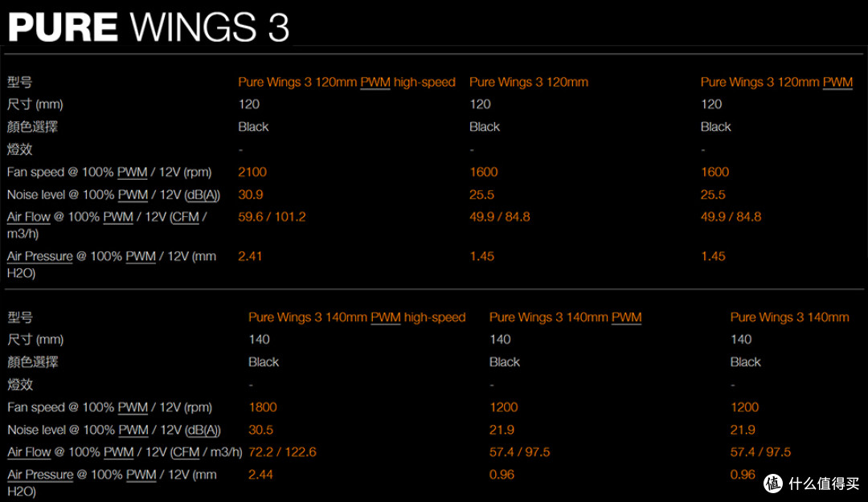The height and width of the screenshot is (502, 868).
Task: Select the Pure Wings 3 120mm PWM high-speed header
Action: coord(346,82)
